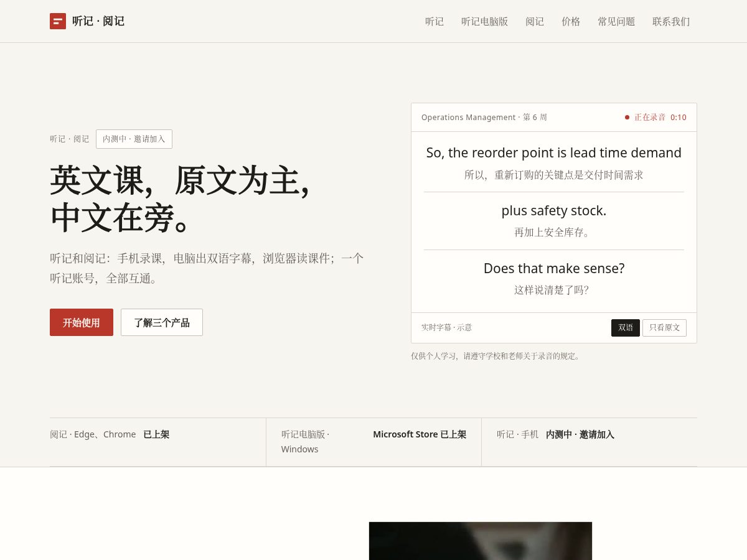Click subtitle line 'plus safety stock.'

(x=554, y=210)
